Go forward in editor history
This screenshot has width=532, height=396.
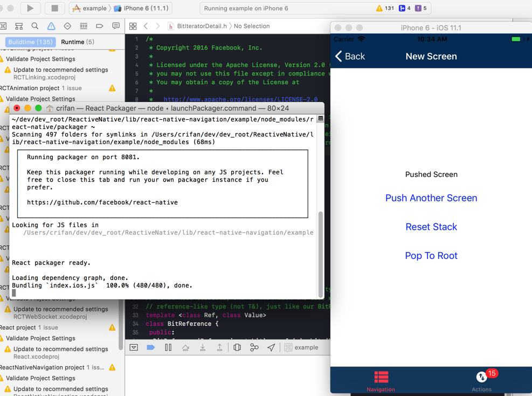[158, 26]
